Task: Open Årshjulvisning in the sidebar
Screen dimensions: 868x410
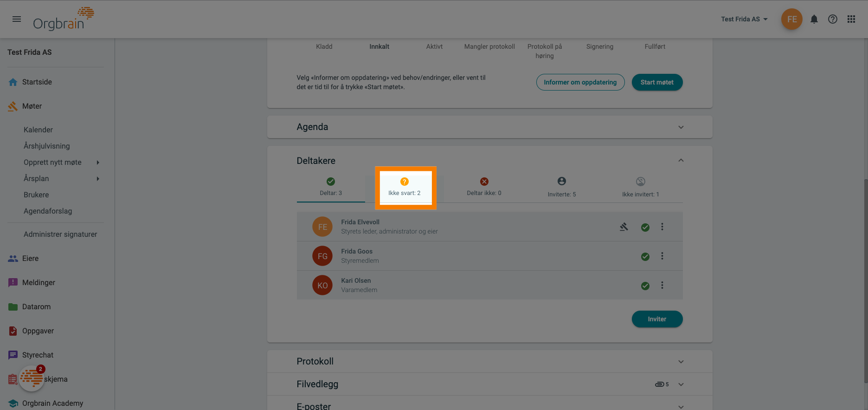Action: point(47,146)
